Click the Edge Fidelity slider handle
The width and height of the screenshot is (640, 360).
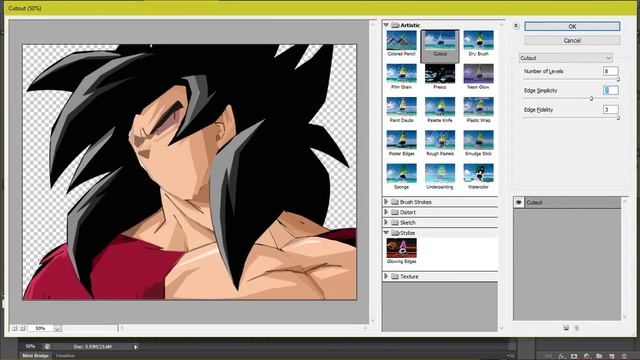pos(618,118)
